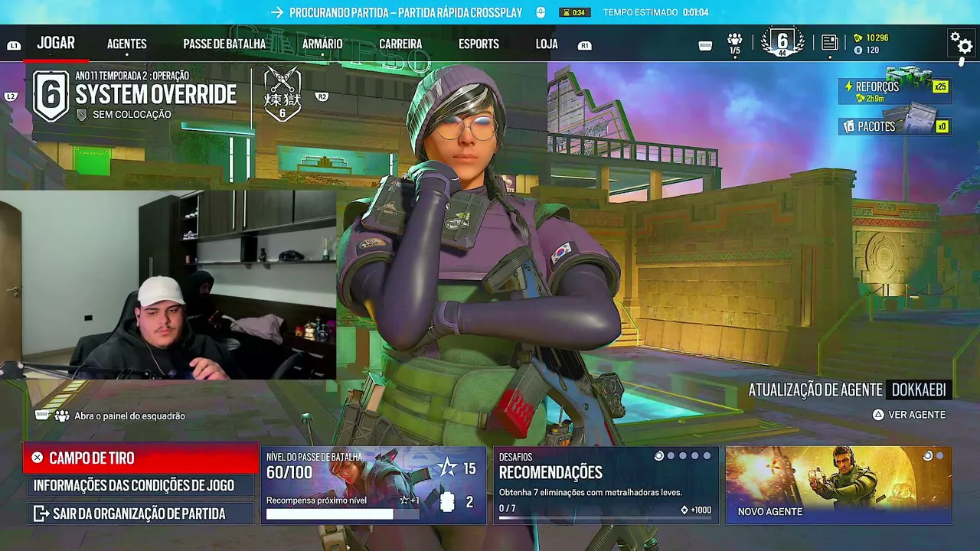Click the triangle icon beside Ver Agente
The image size is (980, 551).
pyautogui.click(x=878, y=415)
